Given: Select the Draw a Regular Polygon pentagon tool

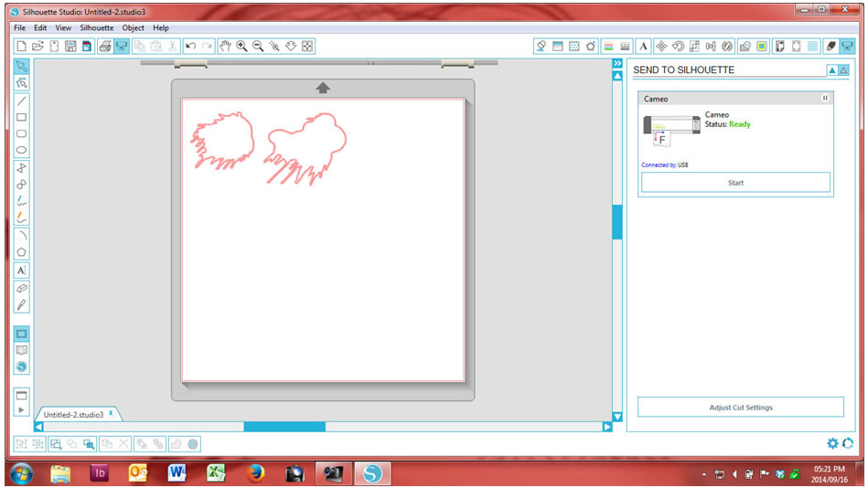Looking at the screenshot, I should point(22,252).
